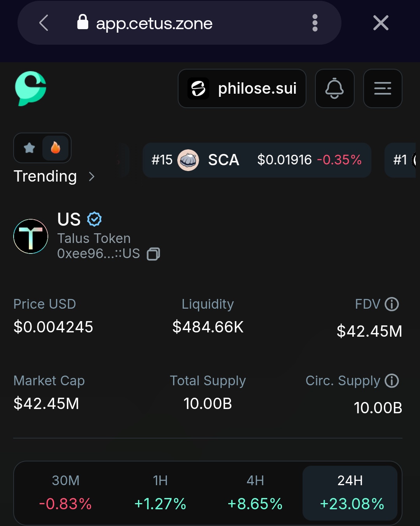This screenshot has height=526, width=420.
Task: Expand Trending list with chevron
Action: [x=92, y=176]
